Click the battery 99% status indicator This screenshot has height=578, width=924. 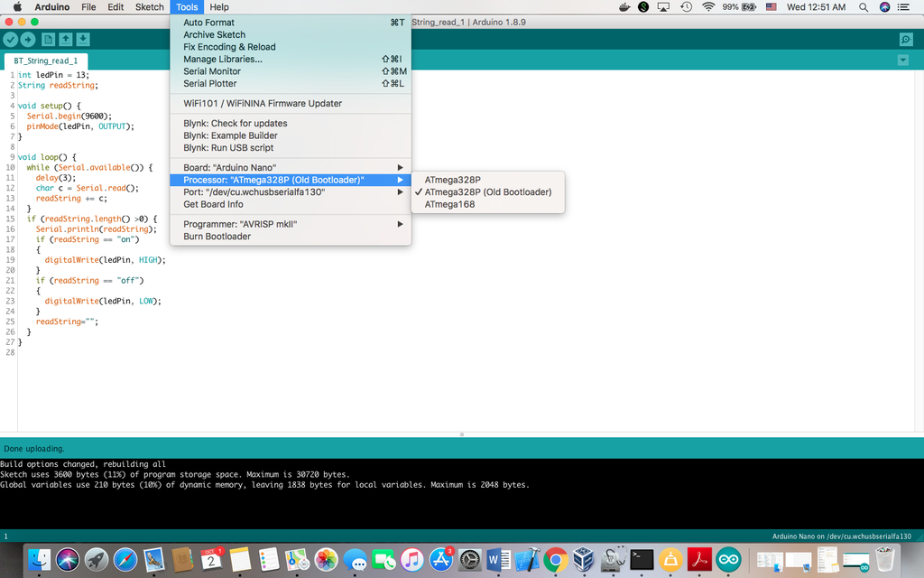tap(740, 7)
